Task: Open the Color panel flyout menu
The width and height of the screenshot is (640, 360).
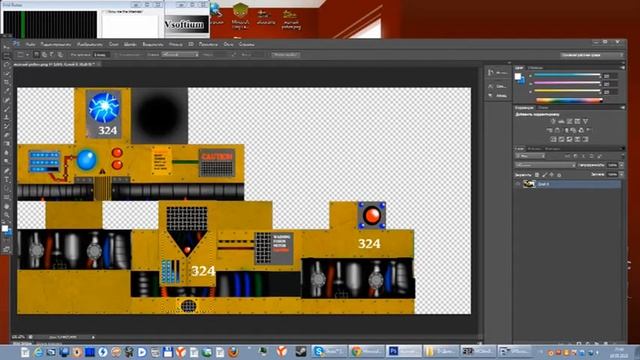Action: tap(622, 68)
